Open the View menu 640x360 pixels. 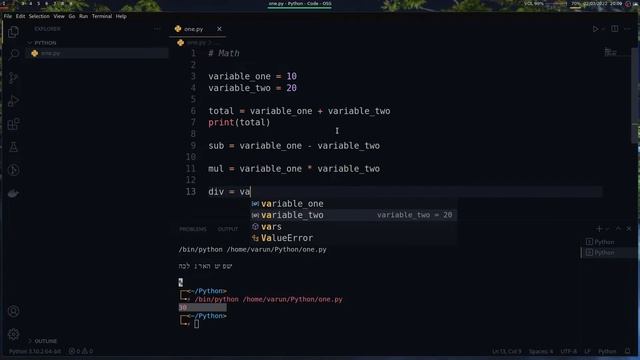coord(59,16)
